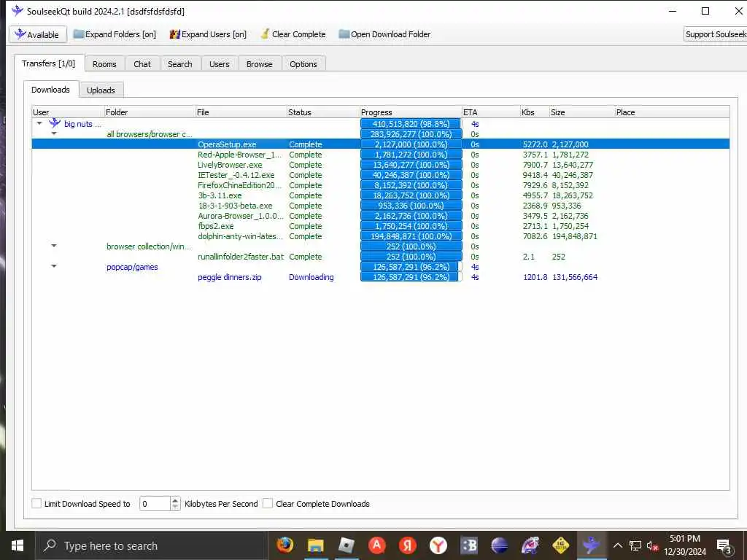Collapse the browser collection folder node
This screenshot has width=747, height=560.
click(54, 246)
